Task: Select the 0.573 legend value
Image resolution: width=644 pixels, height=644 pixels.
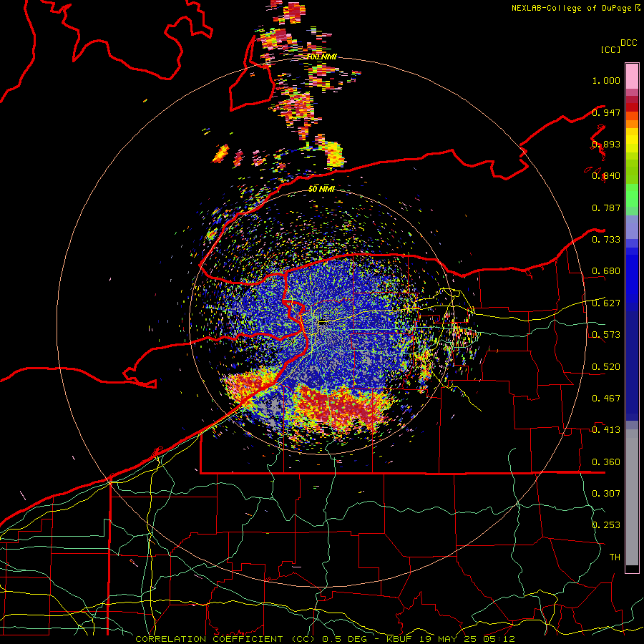Action: coord(606,335)
